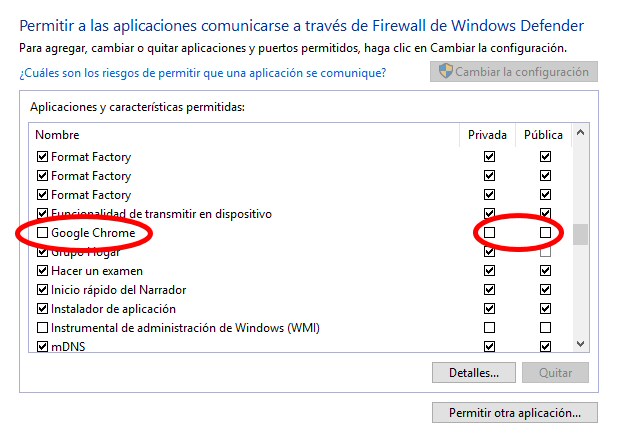Screen dimensions: 623x440
Task: Click the shield icon on Cambiar la configuración
Action: (x=446, y=72)
